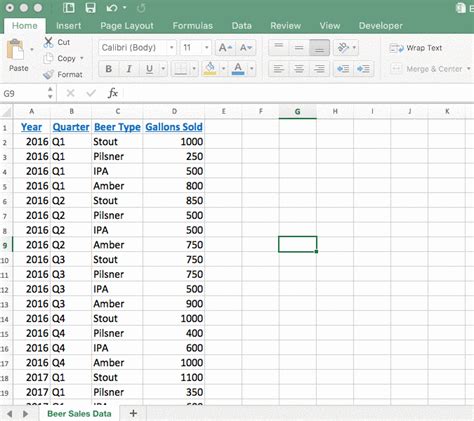Center text horizontally
This screenshot has height=421, width=474.
(x=299, y=69)
